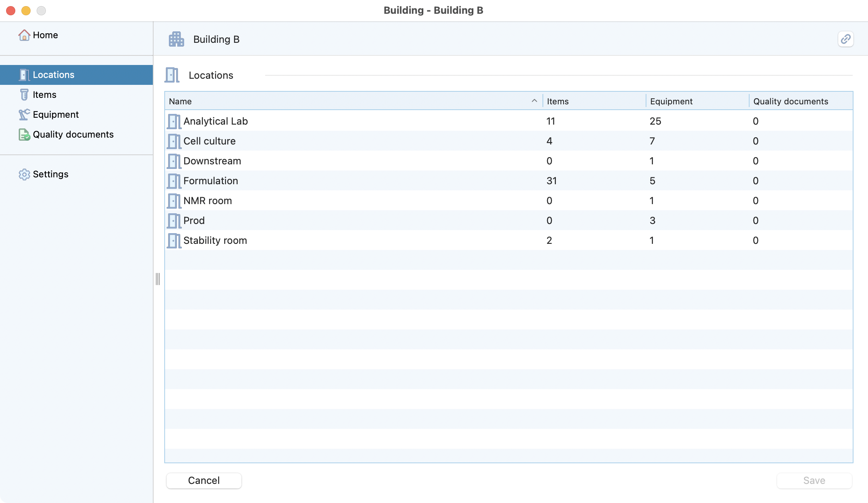Click the door icon beside Formulation
This screenshot has width=868, height=503.
coord(174,181)
